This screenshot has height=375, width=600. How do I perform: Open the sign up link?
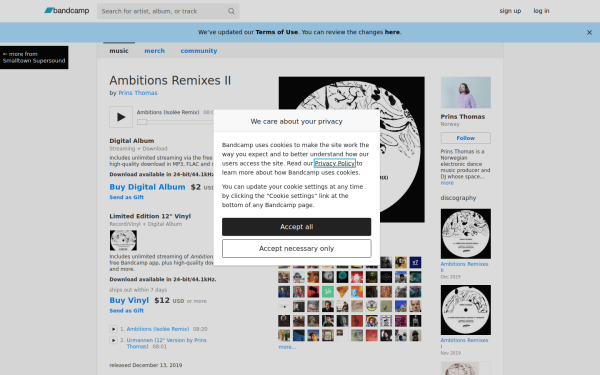[510, 11]
